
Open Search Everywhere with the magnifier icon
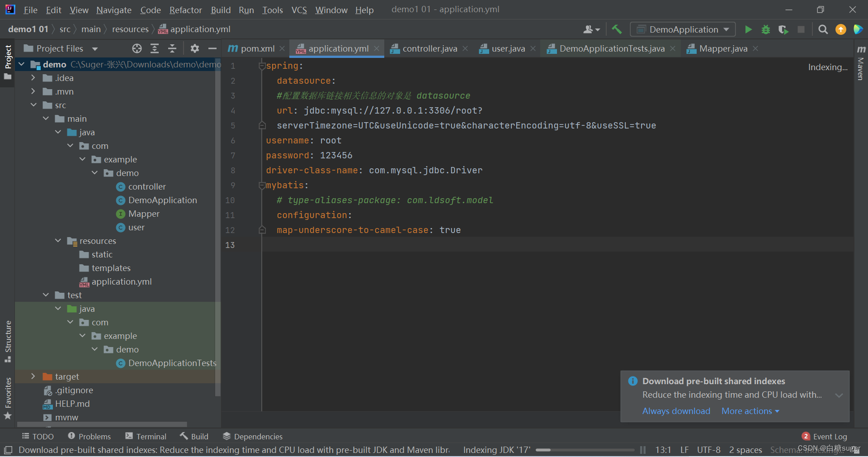click(x=823, y=29)
